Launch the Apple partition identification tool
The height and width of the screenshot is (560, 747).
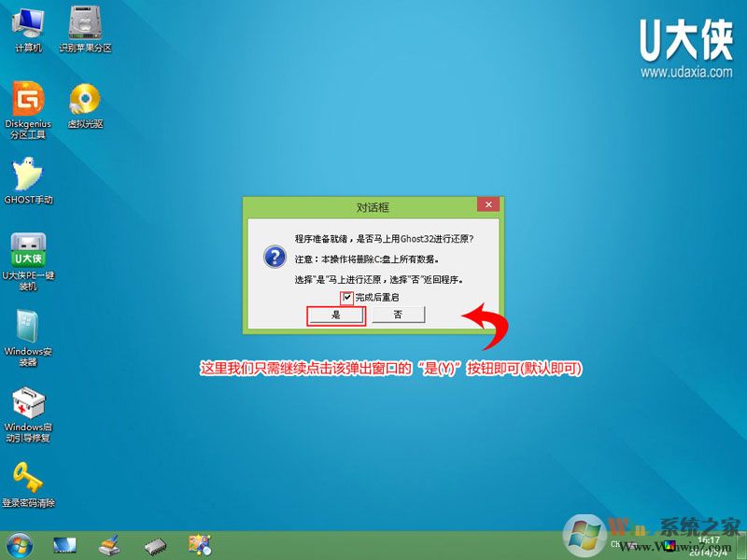84,23
